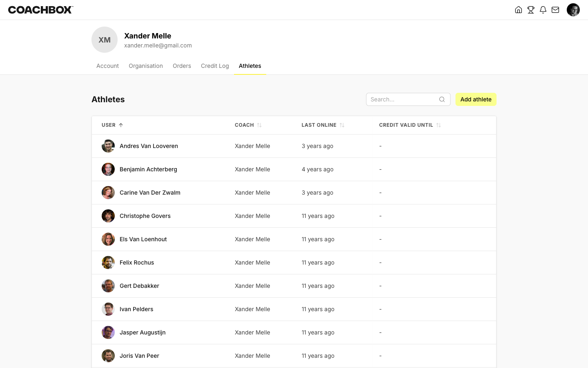The width and height of the screenshot is (588, 368).
Task: Click Jasper Augustijn's avatar
Action: click(108, 332)
